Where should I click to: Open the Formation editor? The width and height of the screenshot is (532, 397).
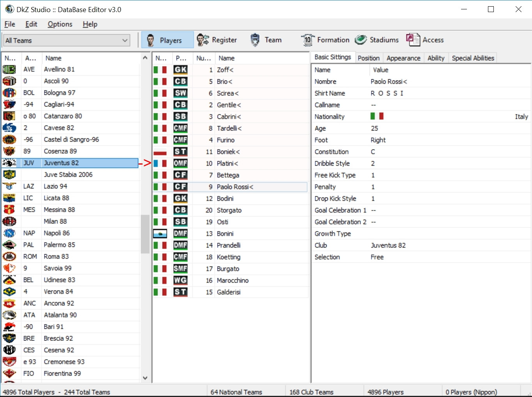[325, 40]
